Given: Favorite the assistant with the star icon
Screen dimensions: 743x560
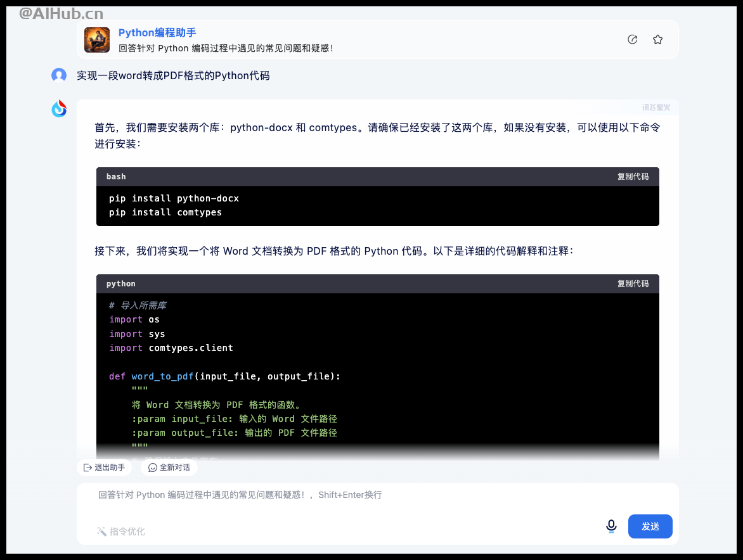Looking at the screenshot, I should [x=657, y=39].
